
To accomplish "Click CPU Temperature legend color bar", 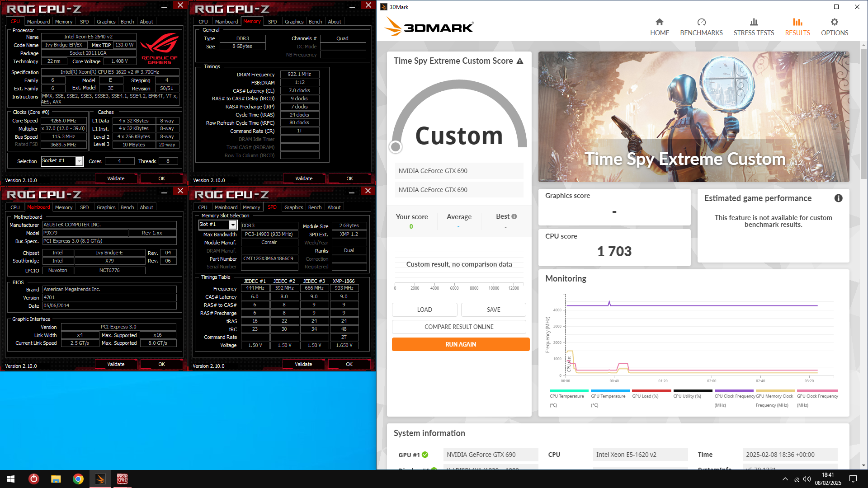I will (569, 390).
